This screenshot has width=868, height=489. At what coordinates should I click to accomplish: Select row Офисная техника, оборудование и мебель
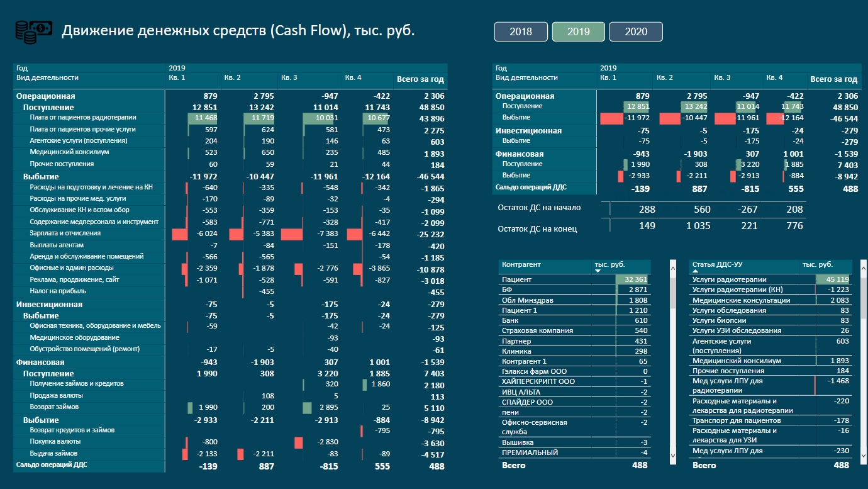(230, 326)
